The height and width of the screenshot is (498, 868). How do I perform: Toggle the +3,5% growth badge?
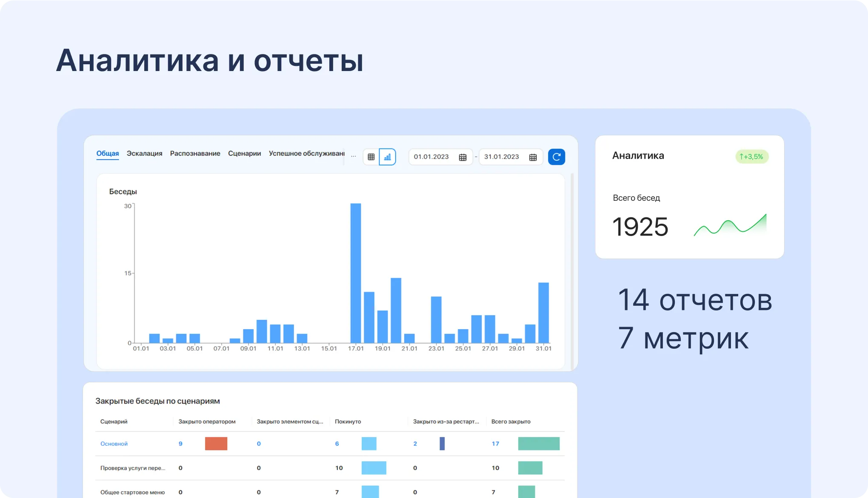click(x=752, y=157)
